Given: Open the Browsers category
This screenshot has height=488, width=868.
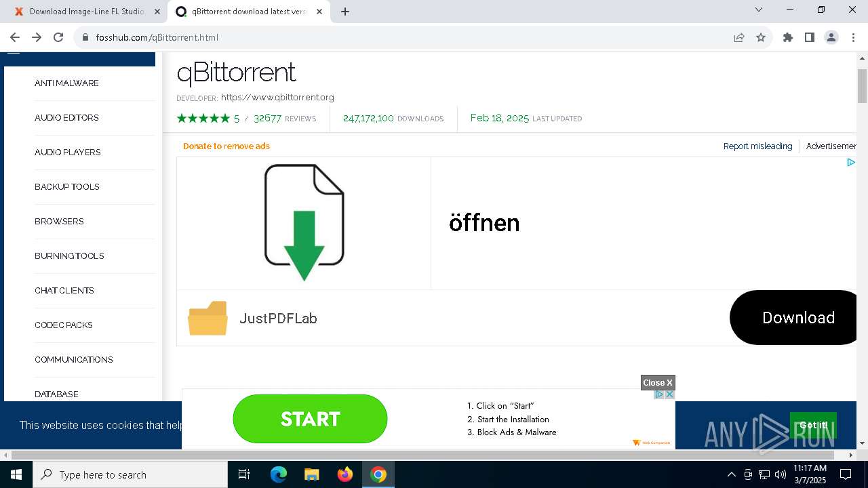Looking at the screenshot, I should pos(59,221).
